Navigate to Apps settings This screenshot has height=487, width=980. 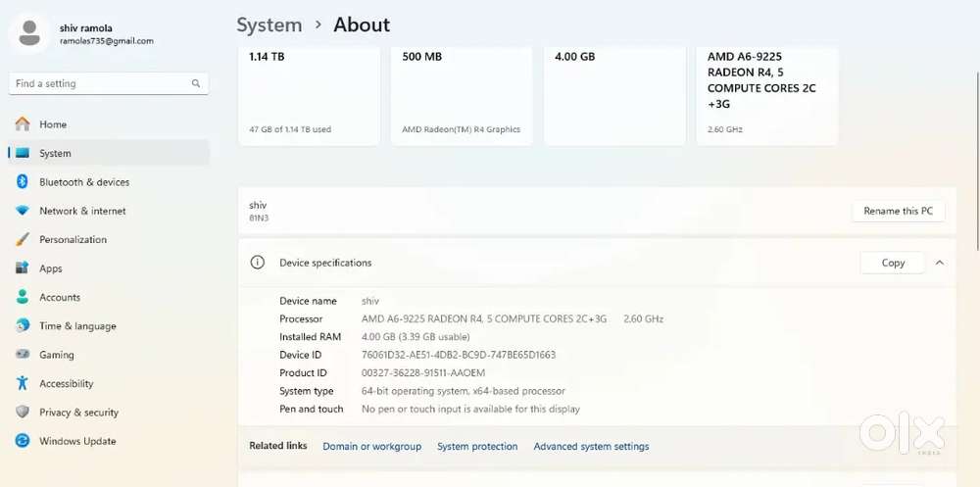[x=109, y=268]
